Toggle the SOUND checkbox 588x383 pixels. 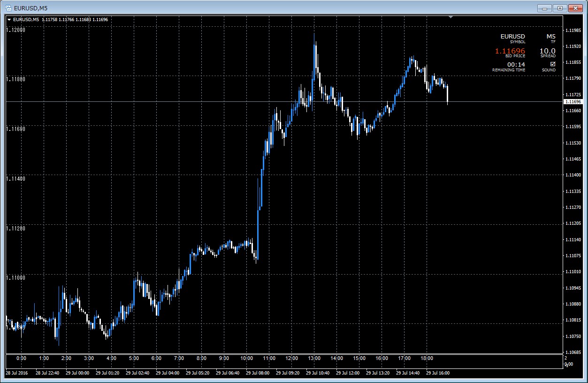coord(552,64)
